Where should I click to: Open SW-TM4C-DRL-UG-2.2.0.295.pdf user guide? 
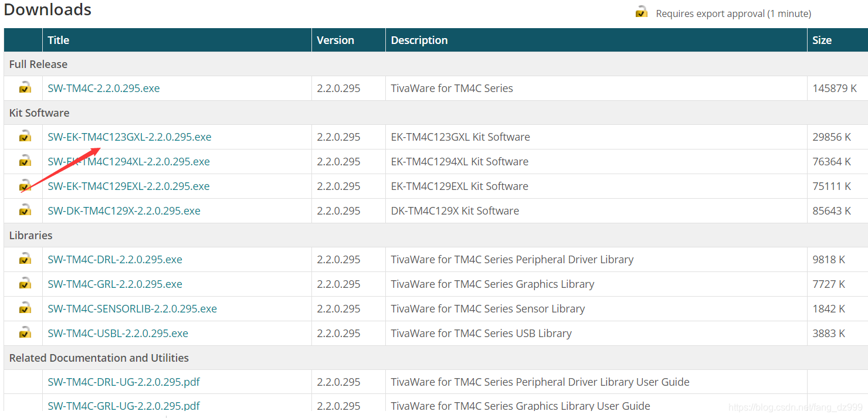point(124,382)
